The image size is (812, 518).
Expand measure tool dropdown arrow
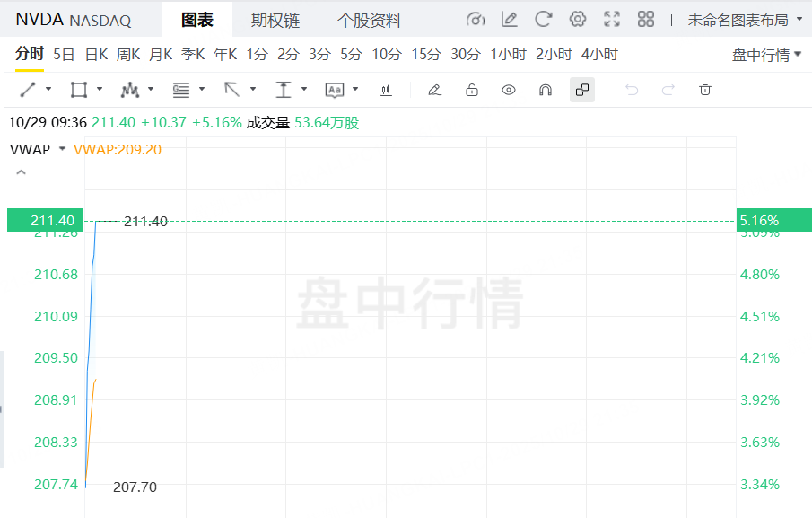304,89
